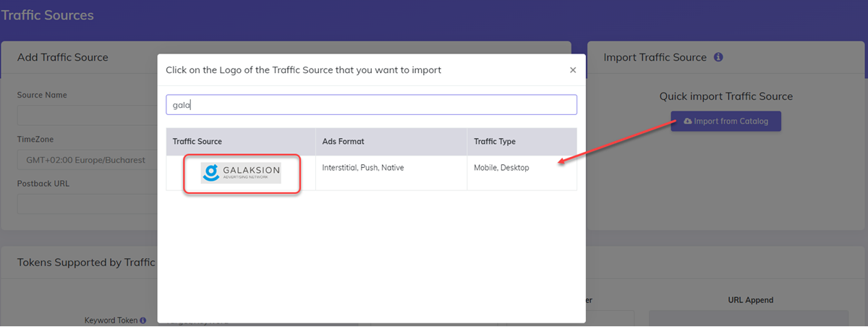Select the Traffic Source column header
The image size is (868, 327).
tap(197, 142)
